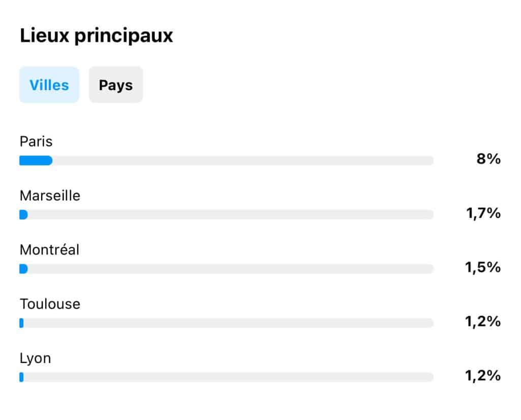Switch to the Villes tab
This screenshot has width=521, height=420.
pos(49,85)
